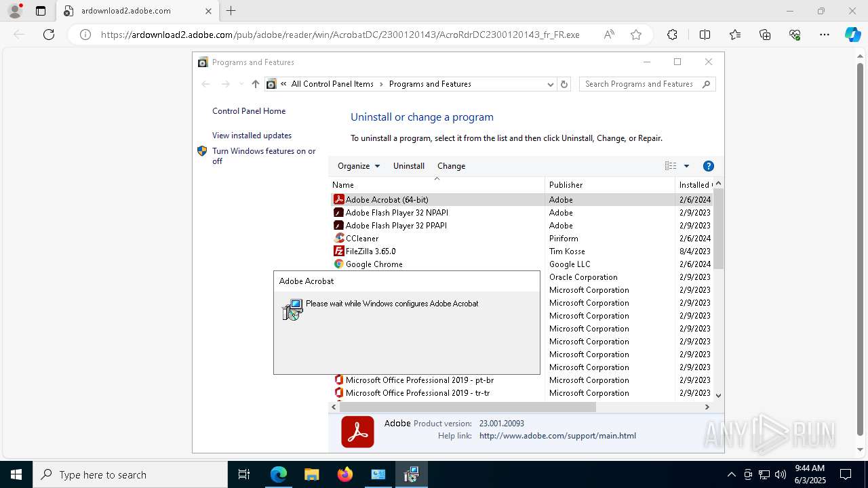The width and height of the screenshot is (868, 488).
Task: Close the ardownload2.adobe.com tab
Action: coord(208,11)
